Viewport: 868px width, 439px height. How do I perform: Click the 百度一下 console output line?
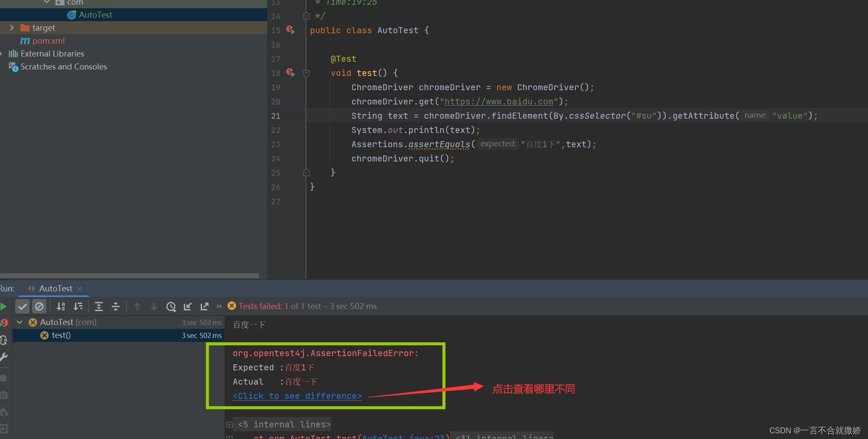(x=249, y=325)
